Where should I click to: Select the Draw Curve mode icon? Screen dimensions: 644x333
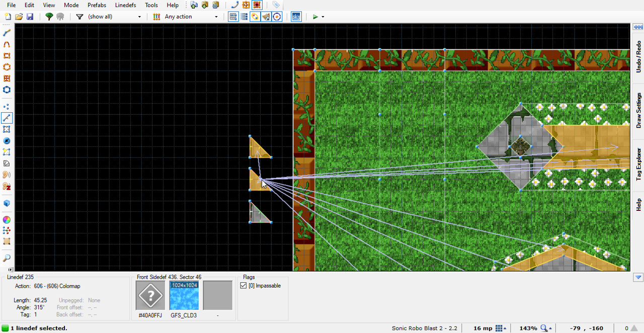7,44
